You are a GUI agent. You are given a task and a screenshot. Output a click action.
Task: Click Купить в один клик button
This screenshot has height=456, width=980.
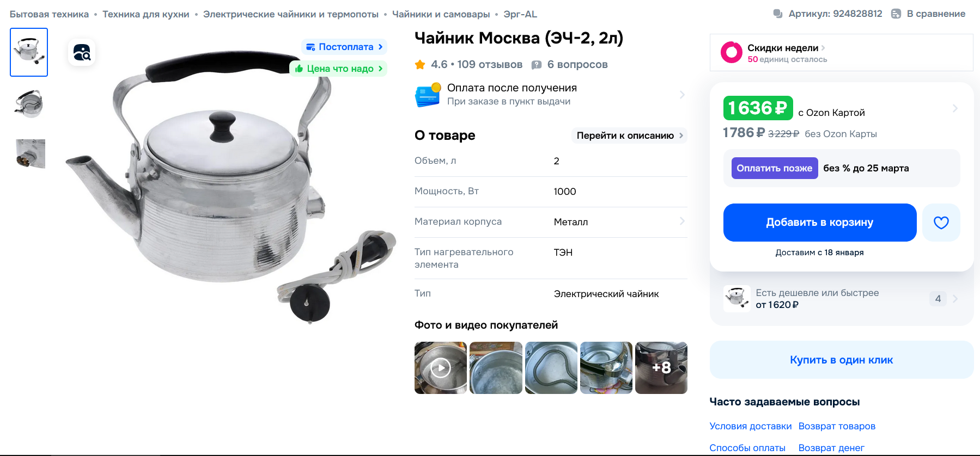click(x=841, y=360)
